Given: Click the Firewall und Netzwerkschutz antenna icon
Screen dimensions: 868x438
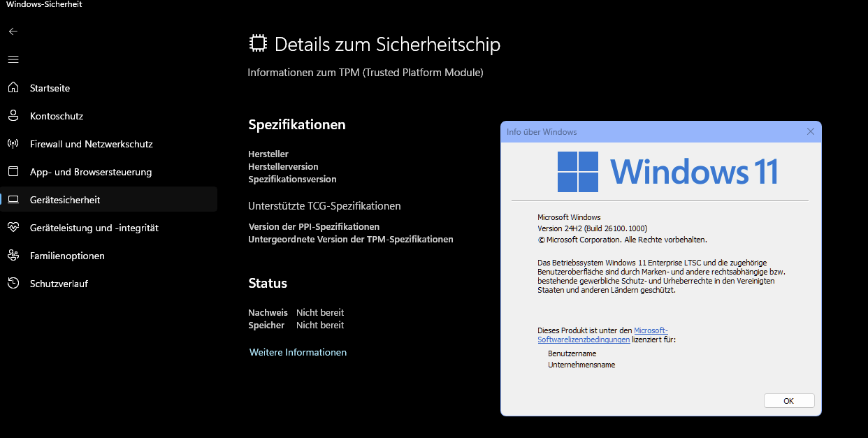Looking at the screenshot, I should [13, 143].
